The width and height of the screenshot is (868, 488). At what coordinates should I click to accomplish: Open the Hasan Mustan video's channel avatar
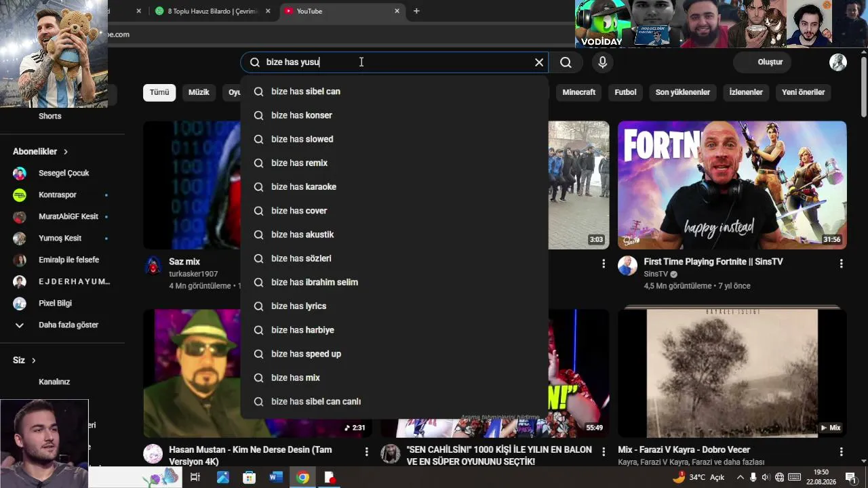coord(153,453)
